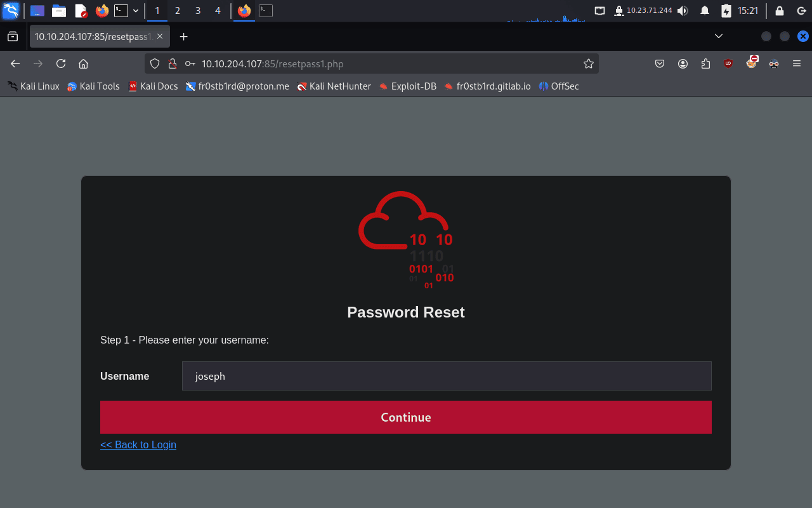This screenshot has height=508, width=812.
Task: Expand the list all tabs chevron
Action: pyautogui.click(x=719, y=36)
